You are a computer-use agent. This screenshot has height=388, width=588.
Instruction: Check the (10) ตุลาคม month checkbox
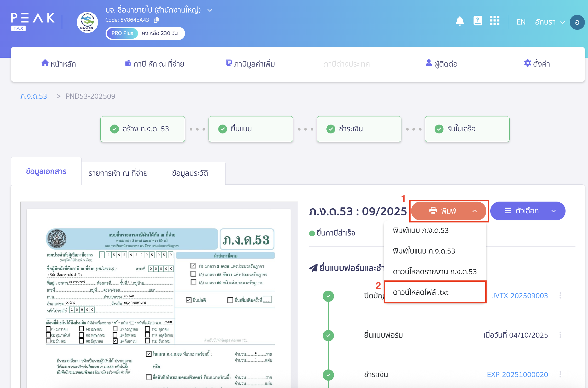click(147, 329)
